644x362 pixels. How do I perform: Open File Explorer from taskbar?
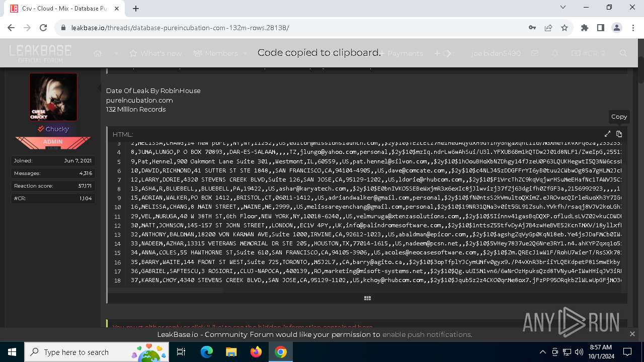231,352
